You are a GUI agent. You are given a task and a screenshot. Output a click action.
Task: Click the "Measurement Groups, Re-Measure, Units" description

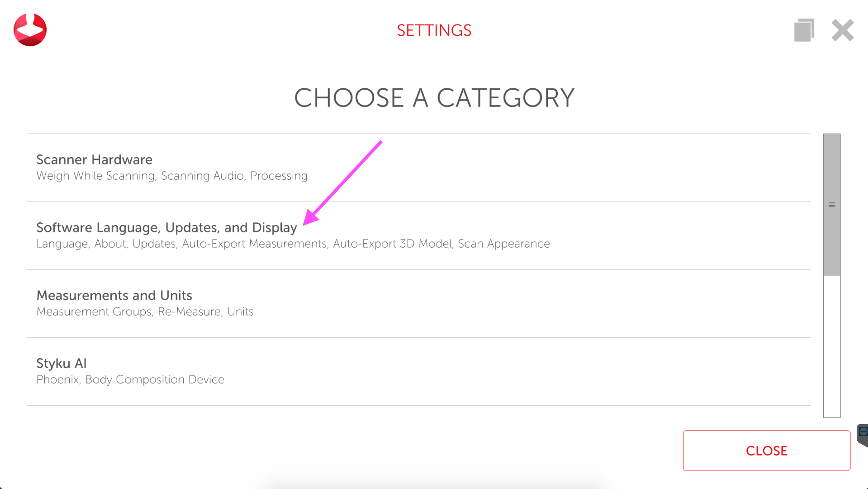coord(145,311)
